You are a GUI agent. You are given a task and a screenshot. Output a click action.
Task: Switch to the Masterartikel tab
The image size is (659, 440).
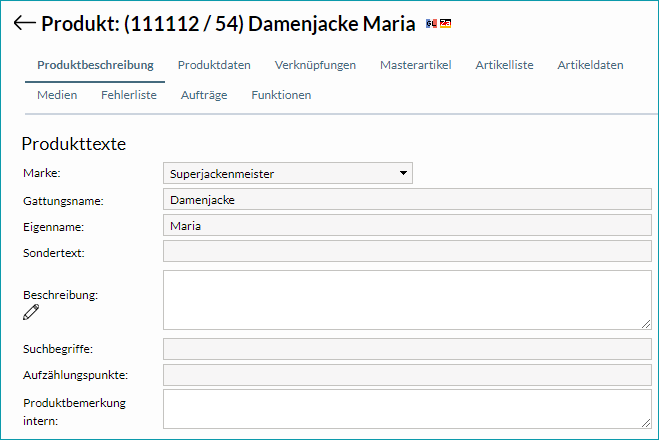tap(416, 65)
